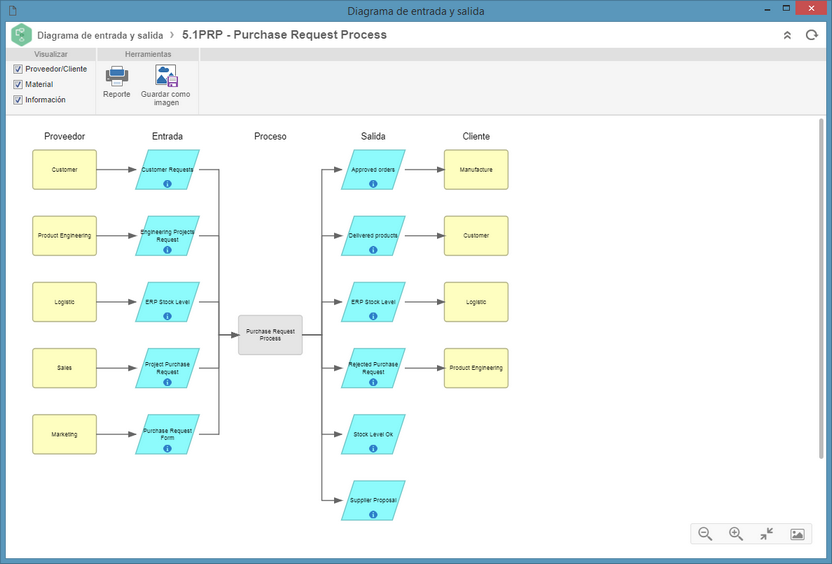This screenshot has width=832, height=564.
Task: Click info icon on Purchase Request Form
Action: (x=167, y=448)
